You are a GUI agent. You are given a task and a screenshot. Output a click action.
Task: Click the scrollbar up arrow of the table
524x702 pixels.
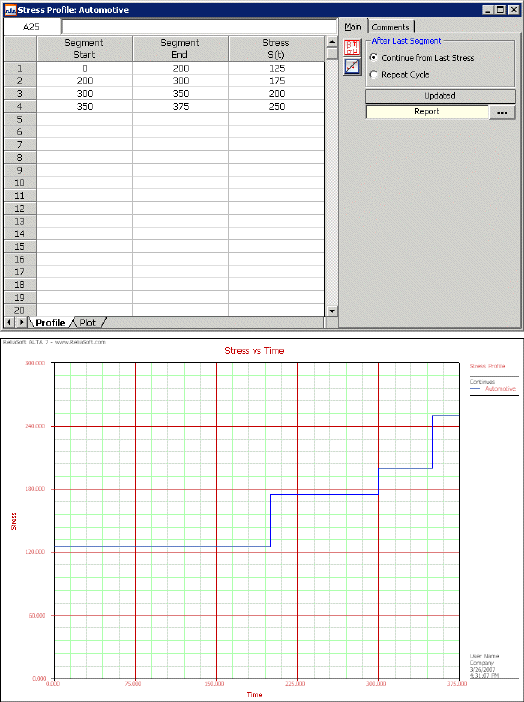(x=332, y=42)
